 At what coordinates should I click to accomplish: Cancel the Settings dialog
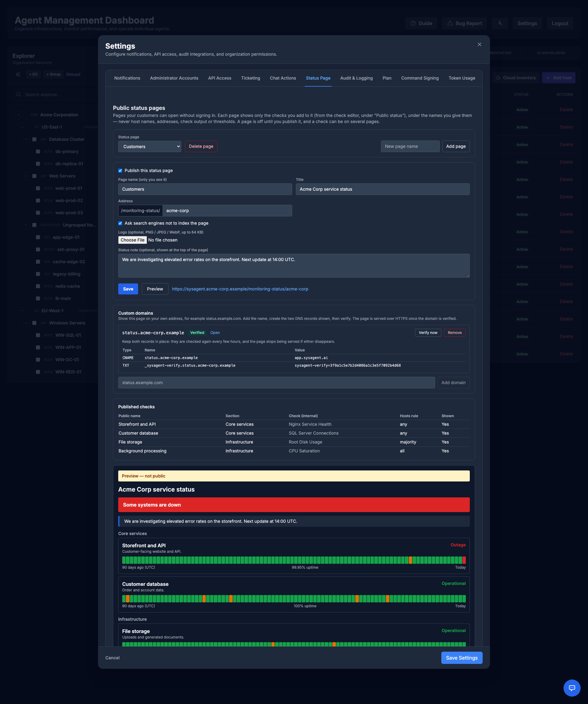tap(112, 658)
